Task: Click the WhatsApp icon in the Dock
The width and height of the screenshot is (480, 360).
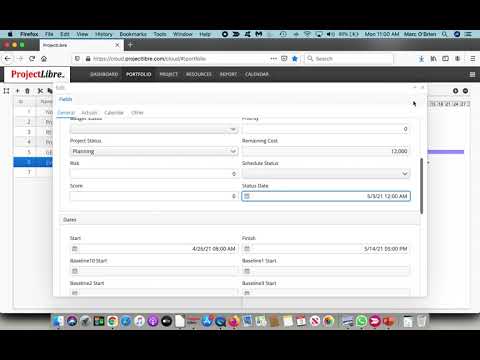Action: tap(361, 321)
